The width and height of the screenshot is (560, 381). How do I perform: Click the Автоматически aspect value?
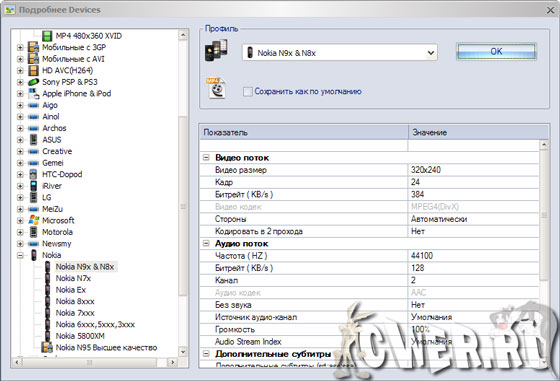tap(439, 219)
